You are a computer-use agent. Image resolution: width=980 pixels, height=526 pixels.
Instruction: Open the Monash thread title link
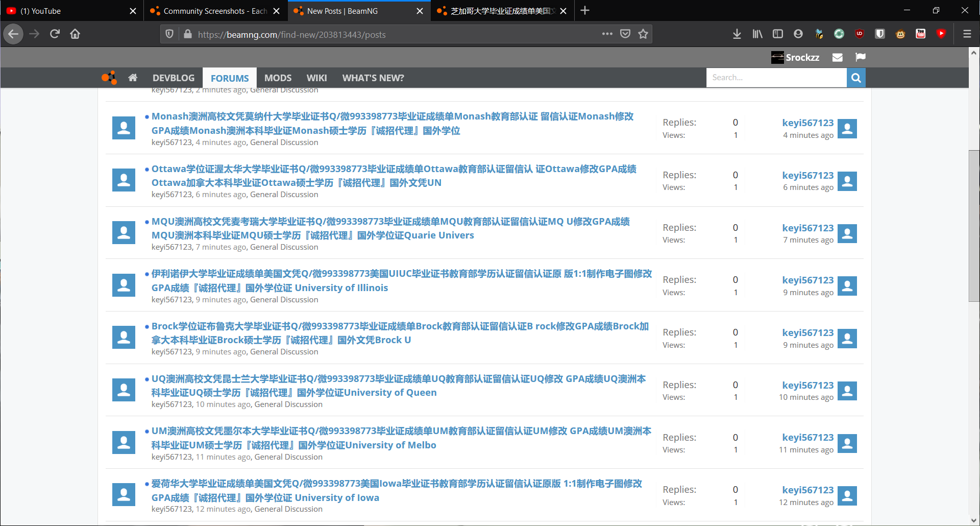pyautogui.click(x=393, y=124)
